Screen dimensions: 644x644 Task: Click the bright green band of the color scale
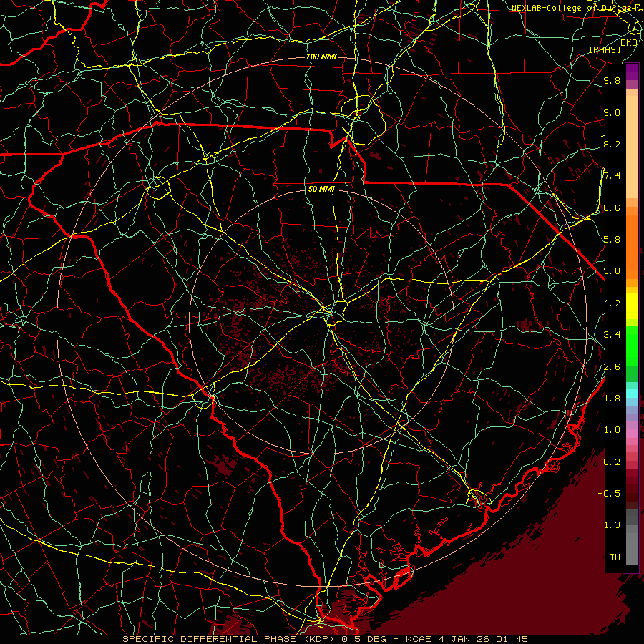tap(632, 346)
